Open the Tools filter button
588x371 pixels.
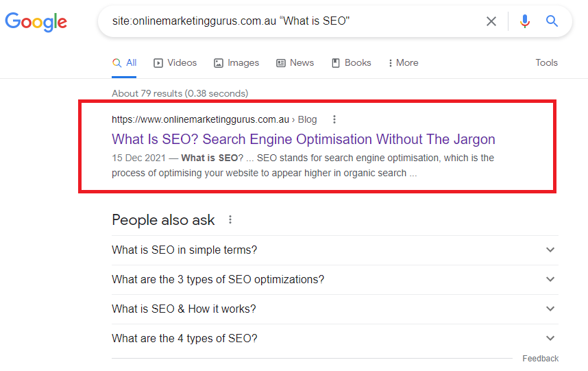[x=546, y=63]
